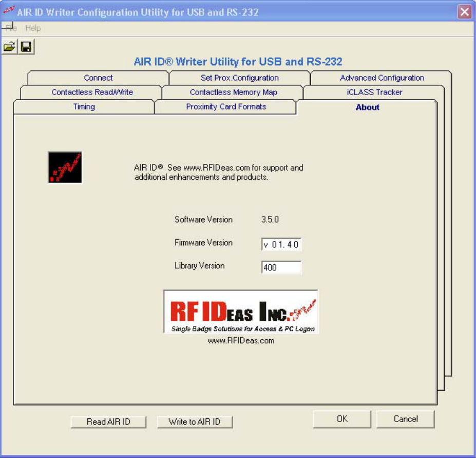This screenshot has height=458, width=476.
Task: Click the AIR ID title bar app icon
Action: point(9,10)
